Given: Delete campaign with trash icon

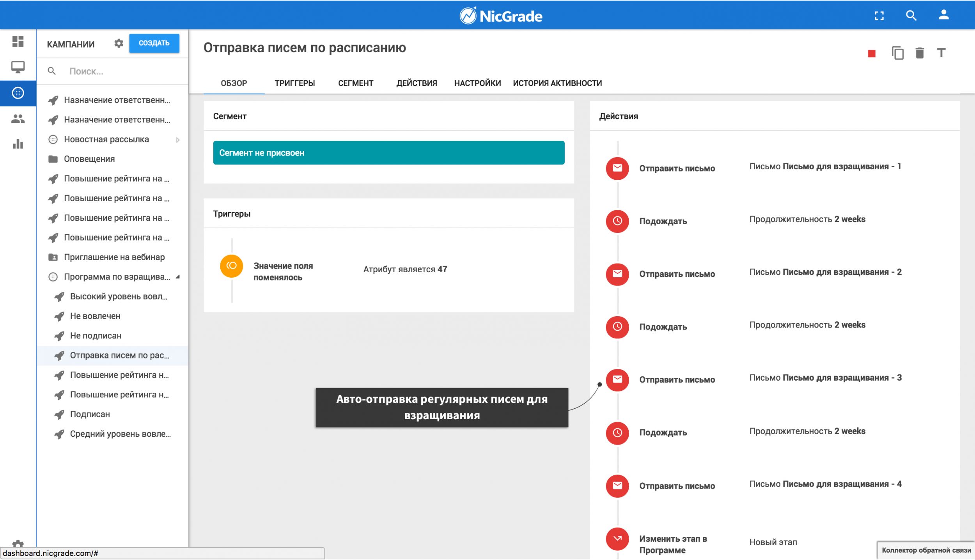Looking at the screenshot, I should click(x=920, y=53).
